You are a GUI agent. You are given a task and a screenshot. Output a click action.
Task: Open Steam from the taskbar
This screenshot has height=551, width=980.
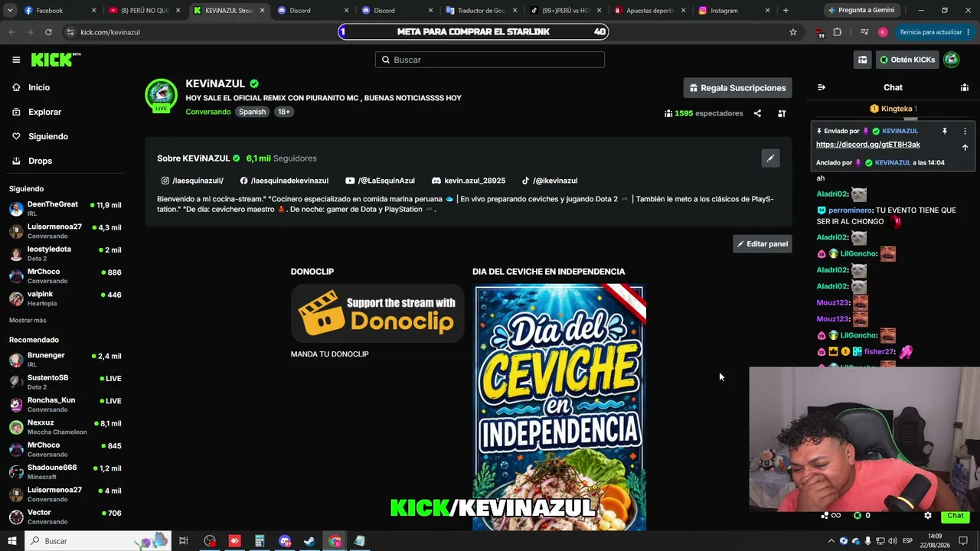(x=309, y=541)
